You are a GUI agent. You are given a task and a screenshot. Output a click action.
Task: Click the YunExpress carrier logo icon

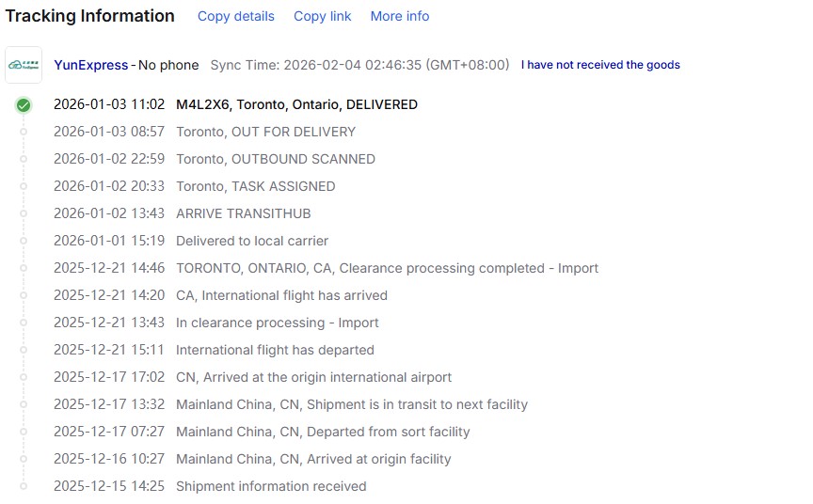coord(24,65)
